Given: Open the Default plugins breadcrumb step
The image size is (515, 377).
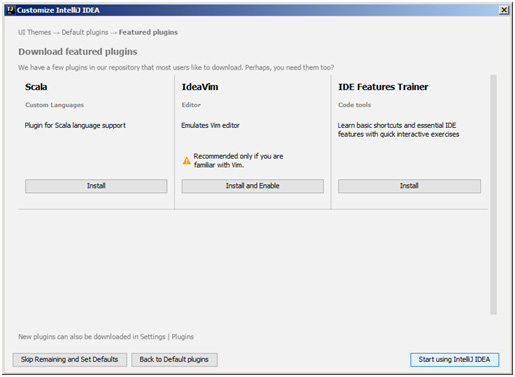Looking at the screenshot, I should (x=85, y=32).
